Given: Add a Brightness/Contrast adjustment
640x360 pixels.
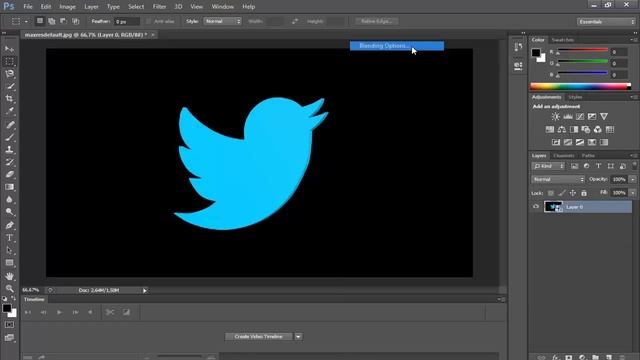Looking at the screenshot, I should (x=556, y=117).
